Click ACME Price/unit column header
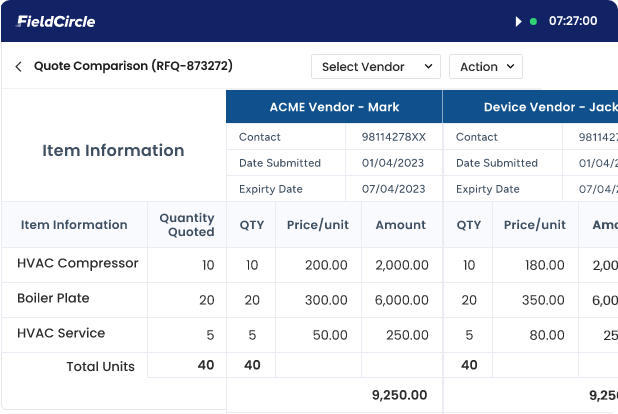Screen dimensions: 618x414 (318, 225)
